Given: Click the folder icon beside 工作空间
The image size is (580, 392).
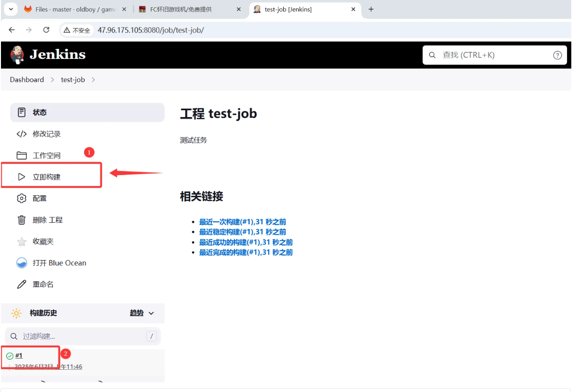Looking at the screenshot, I should coord(21,156).
